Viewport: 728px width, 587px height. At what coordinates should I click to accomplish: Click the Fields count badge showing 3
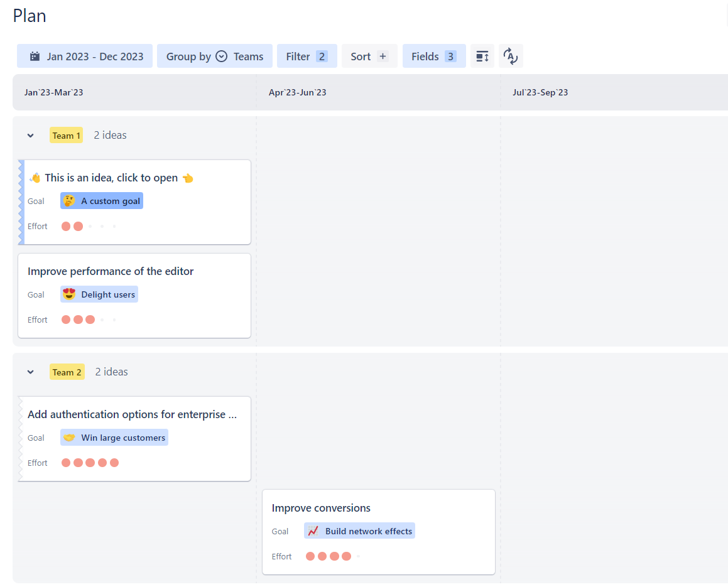[x=450, y=56]
